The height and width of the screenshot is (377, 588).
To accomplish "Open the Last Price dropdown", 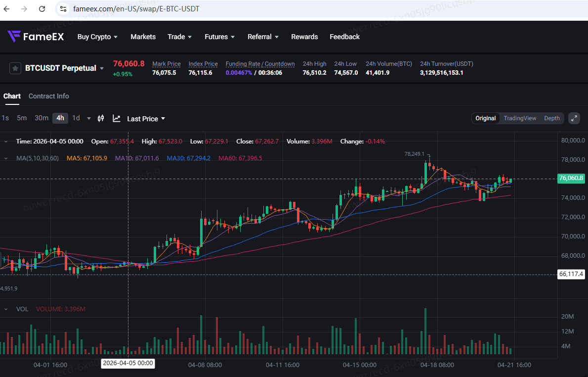I will tap(146, 119).
